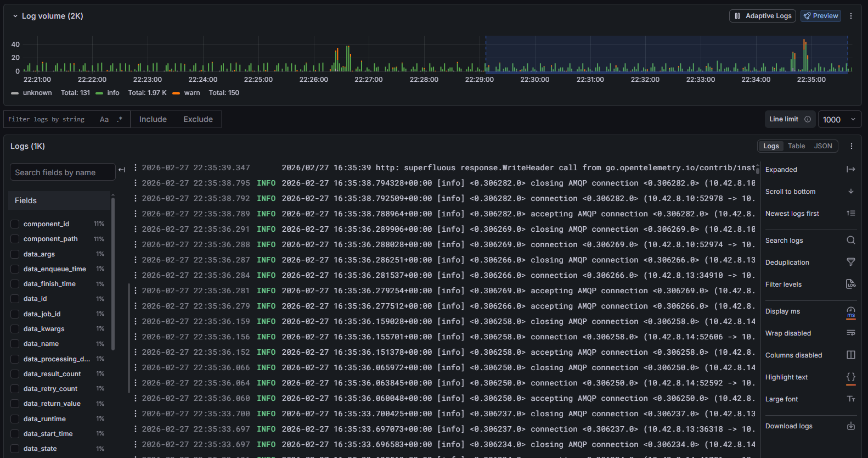868x458 pixels.
Task: Collapse the fields sidebar arrow icon
Action: [122, 170]
